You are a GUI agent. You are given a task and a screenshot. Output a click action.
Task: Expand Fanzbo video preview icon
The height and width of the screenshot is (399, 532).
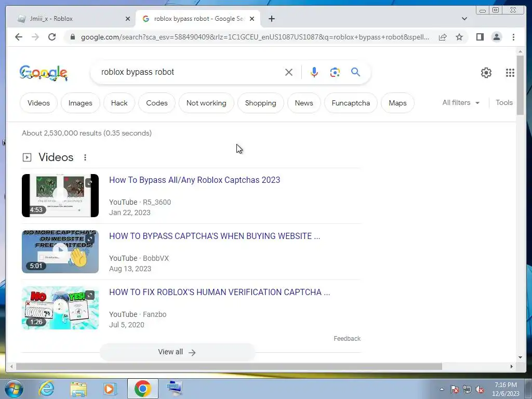(x=90, y=295)
